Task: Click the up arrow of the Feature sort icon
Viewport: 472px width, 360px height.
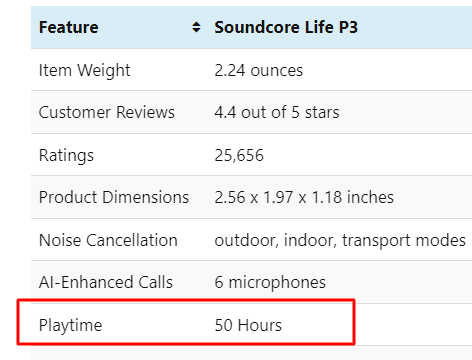Action: pos(196,24)
